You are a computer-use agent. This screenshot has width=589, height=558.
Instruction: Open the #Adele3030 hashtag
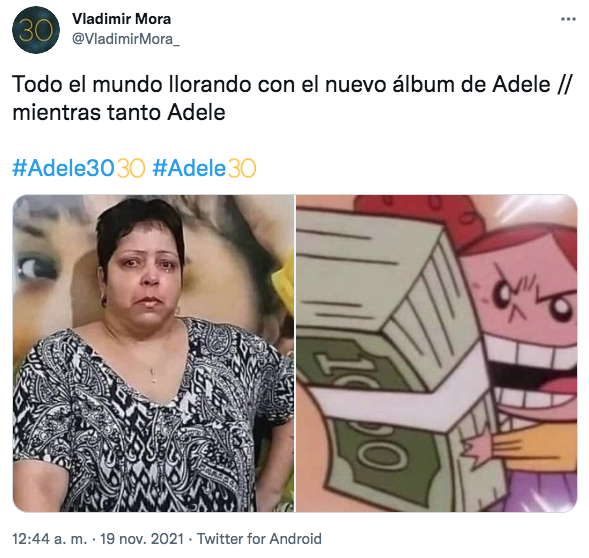[63, 168]
